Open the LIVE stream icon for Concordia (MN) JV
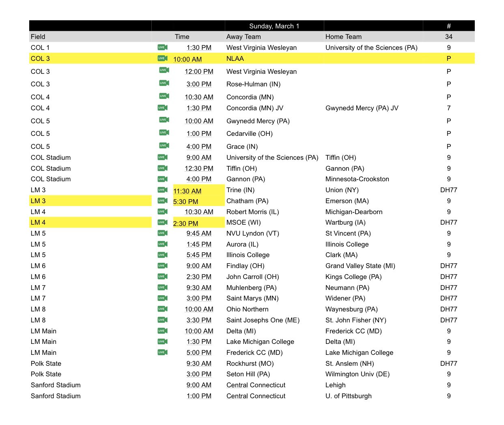 pyautogui.click(x=162, y=107)
